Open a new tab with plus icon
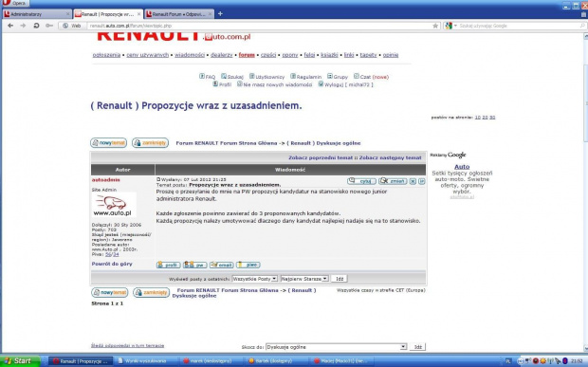The height and width of the screenshot is (367, 588). click(220, 14)
